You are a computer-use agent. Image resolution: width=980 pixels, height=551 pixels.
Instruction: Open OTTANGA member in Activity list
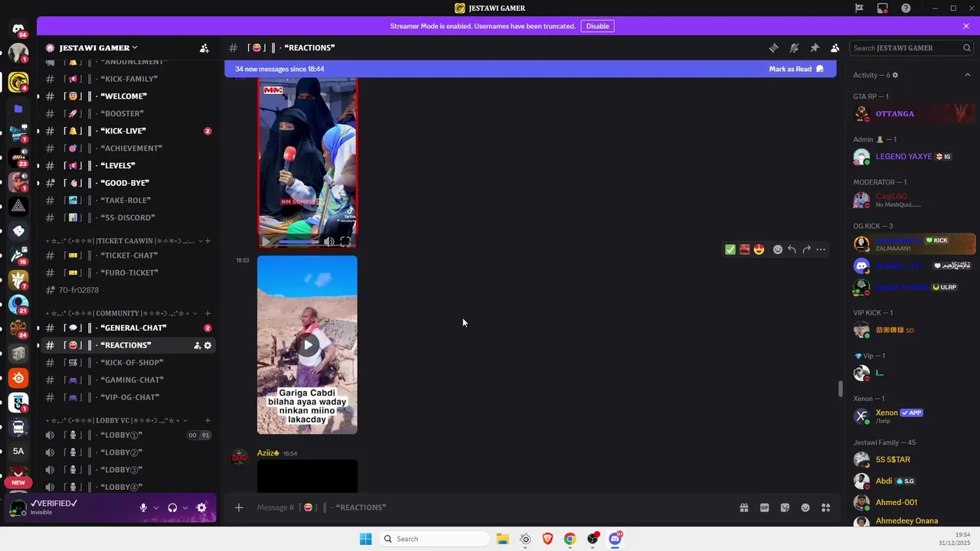tap(913, 114)
